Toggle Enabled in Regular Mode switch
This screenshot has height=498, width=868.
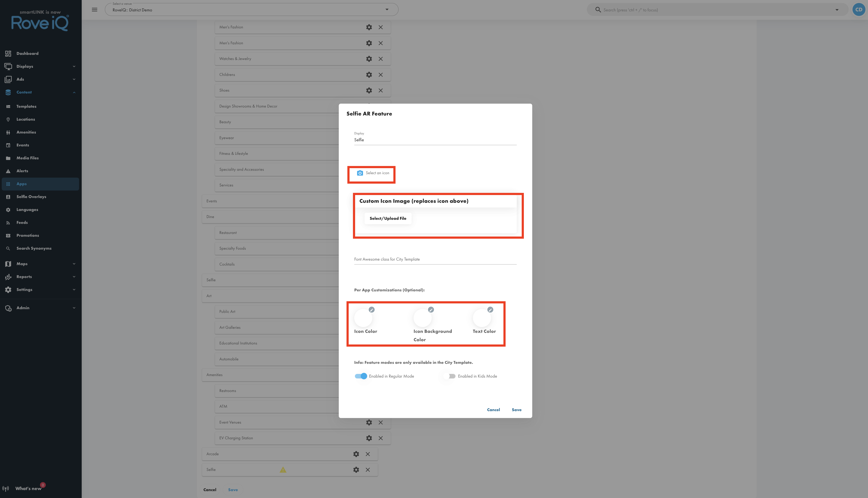pos(361,376)
